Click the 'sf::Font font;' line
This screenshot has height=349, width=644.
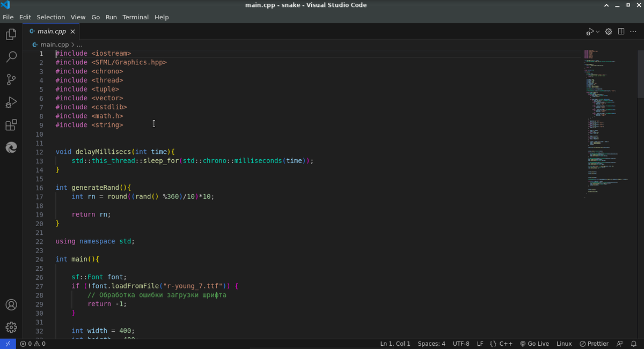tap(99, 277)
